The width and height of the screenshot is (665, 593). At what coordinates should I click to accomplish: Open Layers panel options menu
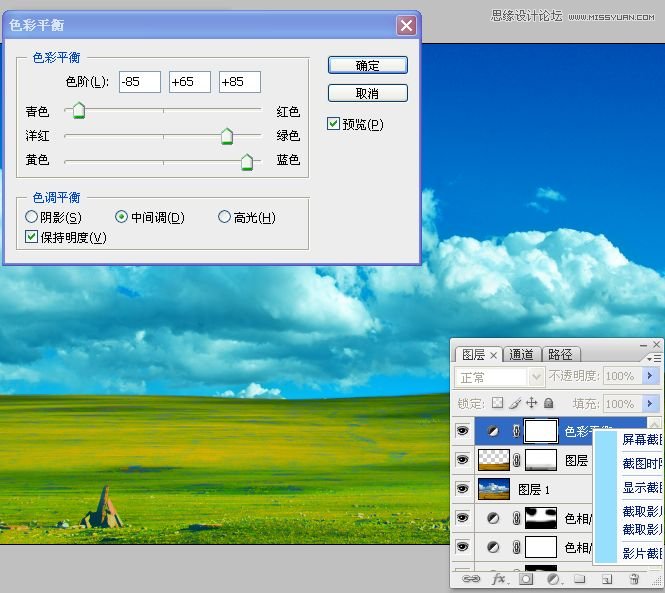[x=654, y=358]
